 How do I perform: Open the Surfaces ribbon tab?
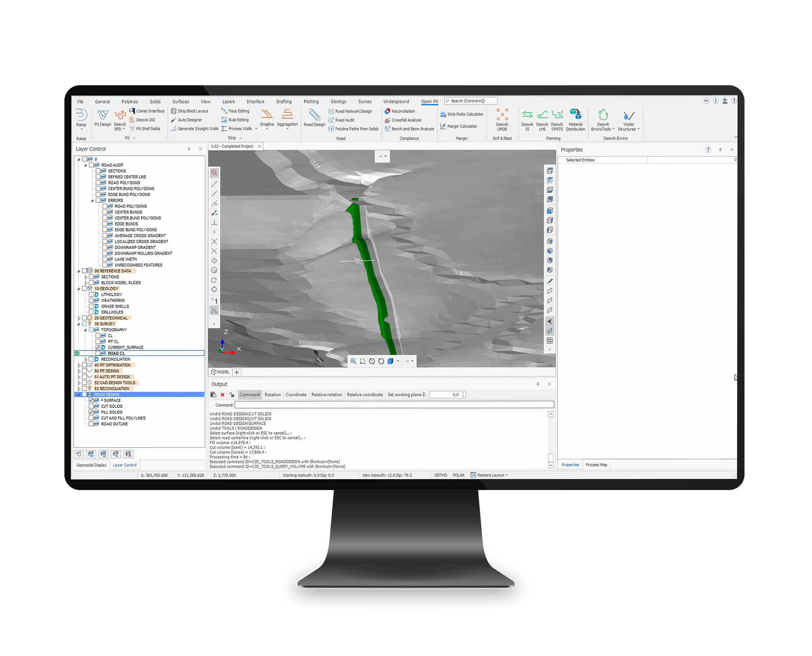[x=180, y=102]
